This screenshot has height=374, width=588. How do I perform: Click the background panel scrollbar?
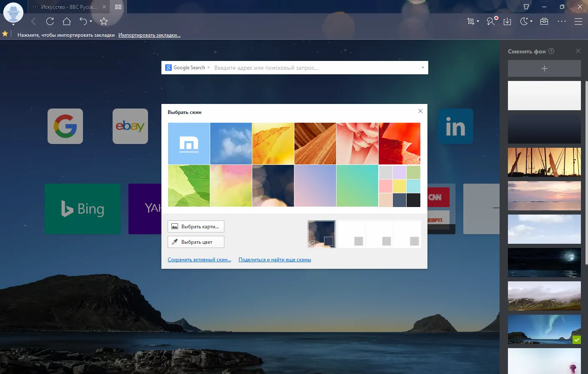[x=586, y=173]
